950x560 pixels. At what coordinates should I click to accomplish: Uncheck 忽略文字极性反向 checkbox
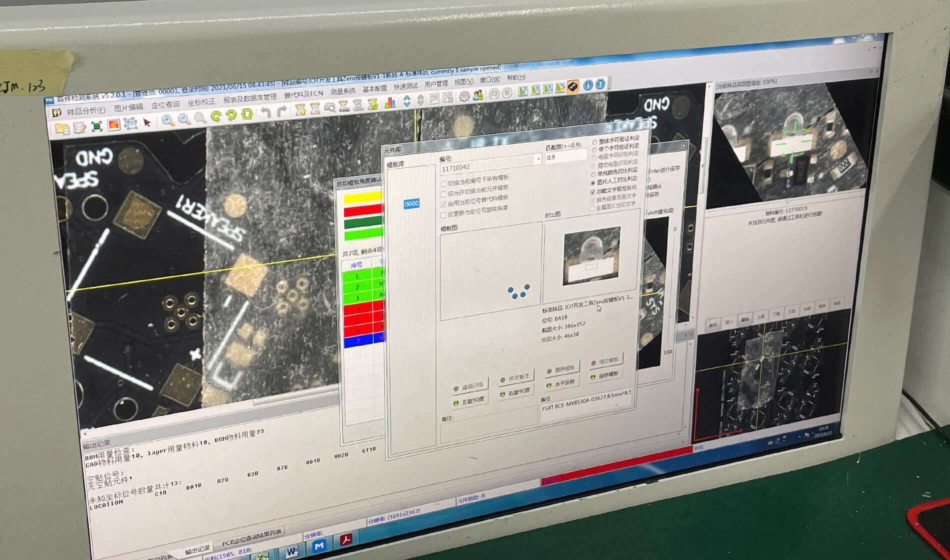click(x=592, y=192)
